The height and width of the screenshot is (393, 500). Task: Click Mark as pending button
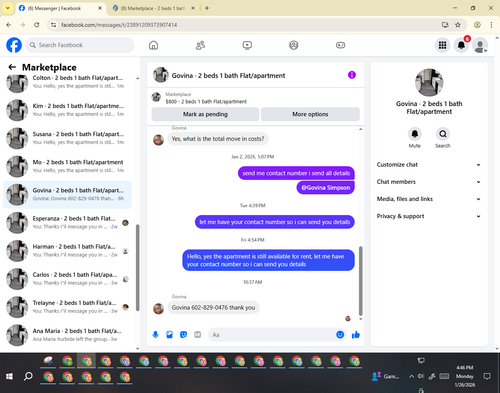point(205,114)
